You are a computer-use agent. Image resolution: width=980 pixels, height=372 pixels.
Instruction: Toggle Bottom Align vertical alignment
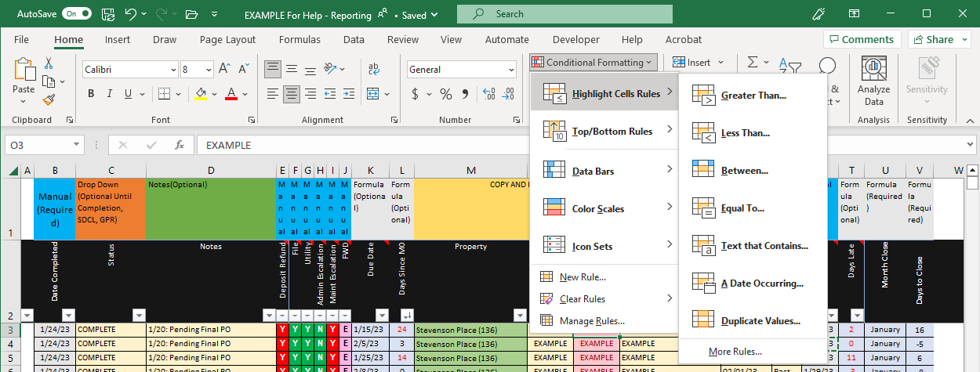pyautogui.click(x=311, y=70)
